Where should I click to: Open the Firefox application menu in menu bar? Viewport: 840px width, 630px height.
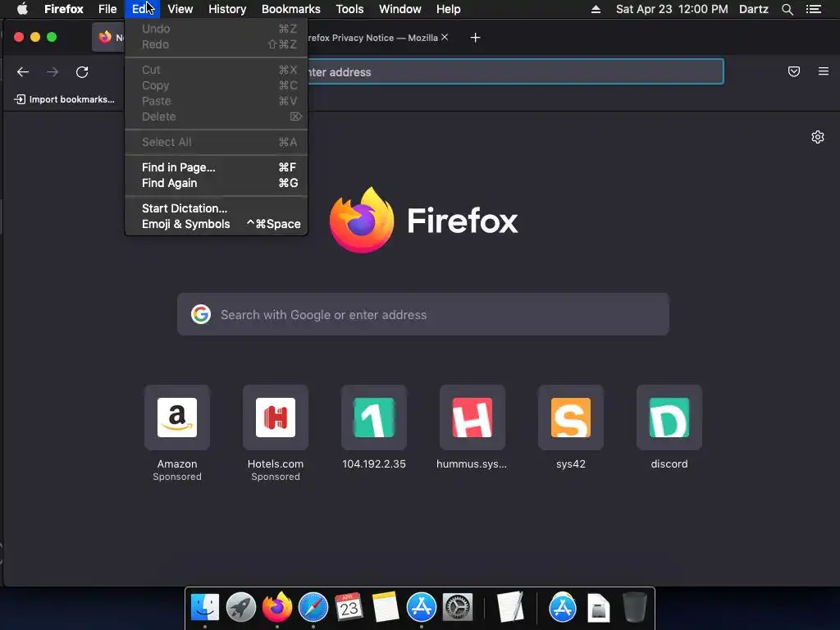coord(64,9)
